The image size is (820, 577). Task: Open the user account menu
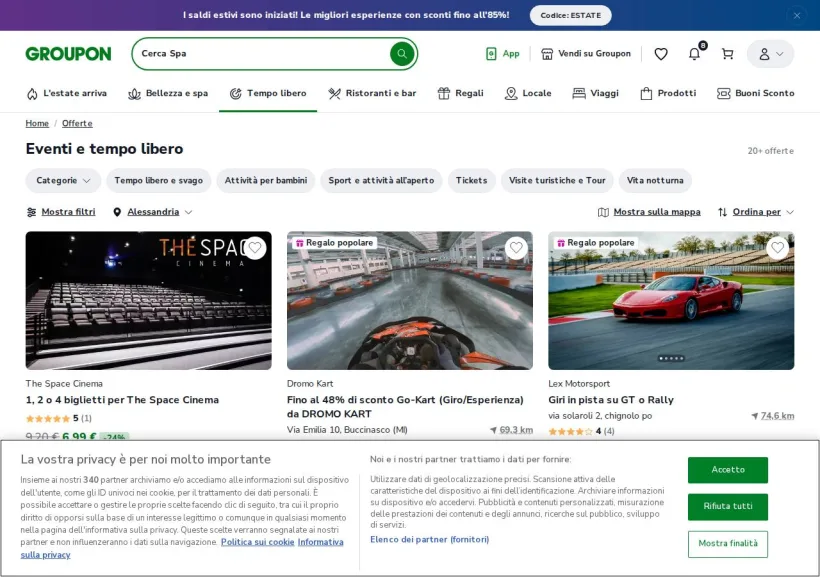point(770,53)
